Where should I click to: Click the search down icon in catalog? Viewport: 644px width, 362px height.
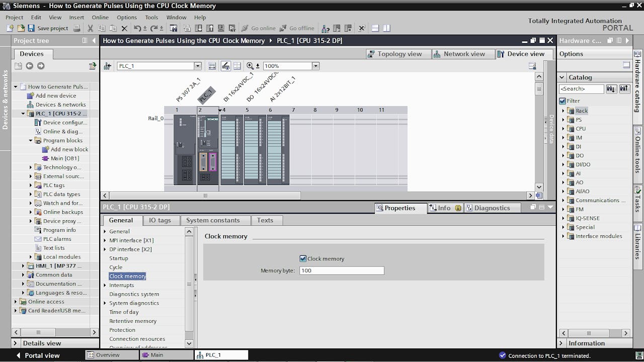click(611, 89)
